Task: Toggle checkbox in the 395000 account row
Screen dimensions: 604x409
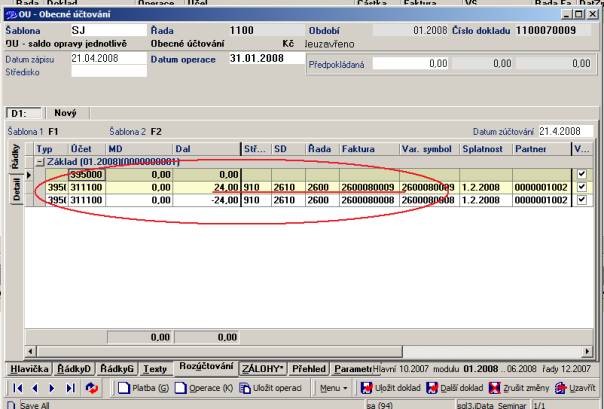Action: click(x=584, y=174)
